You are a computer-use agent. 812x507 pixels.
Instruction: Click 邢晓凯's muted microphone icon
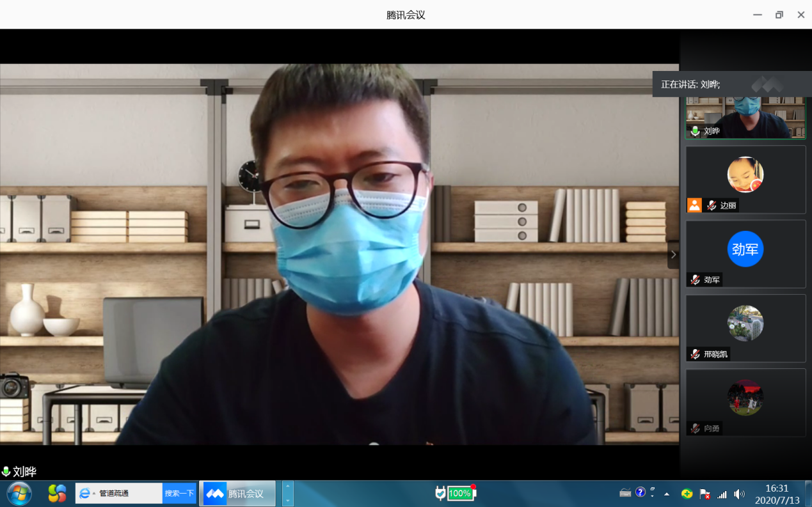pos(695,354)
